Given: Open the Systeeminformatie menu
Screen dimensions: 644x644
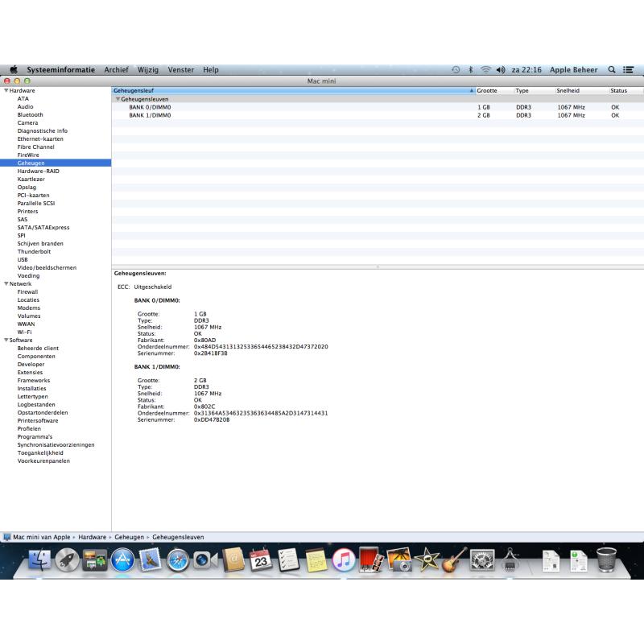Looking at the screenshot, I should (61, 70).
